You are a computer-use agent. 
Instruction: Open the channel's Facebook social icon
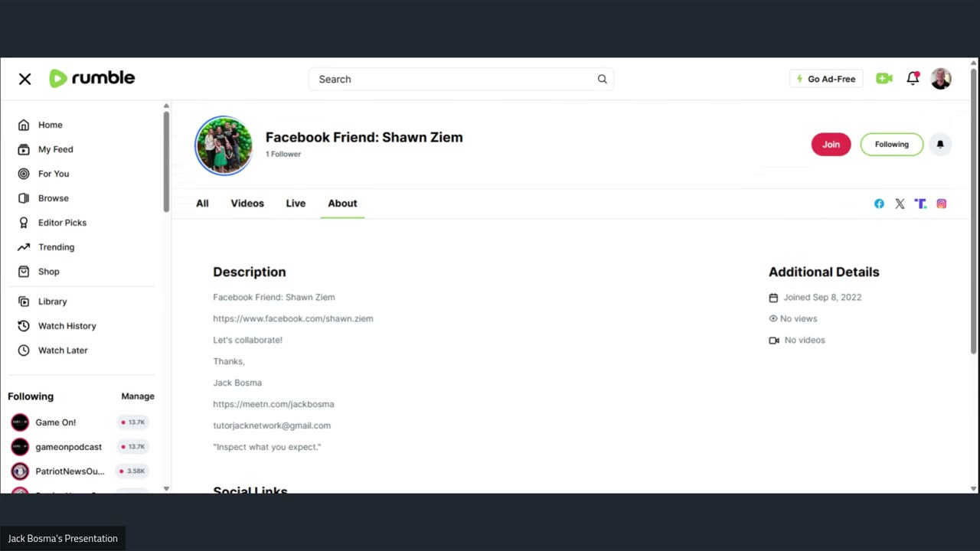(x=879, y=204)
